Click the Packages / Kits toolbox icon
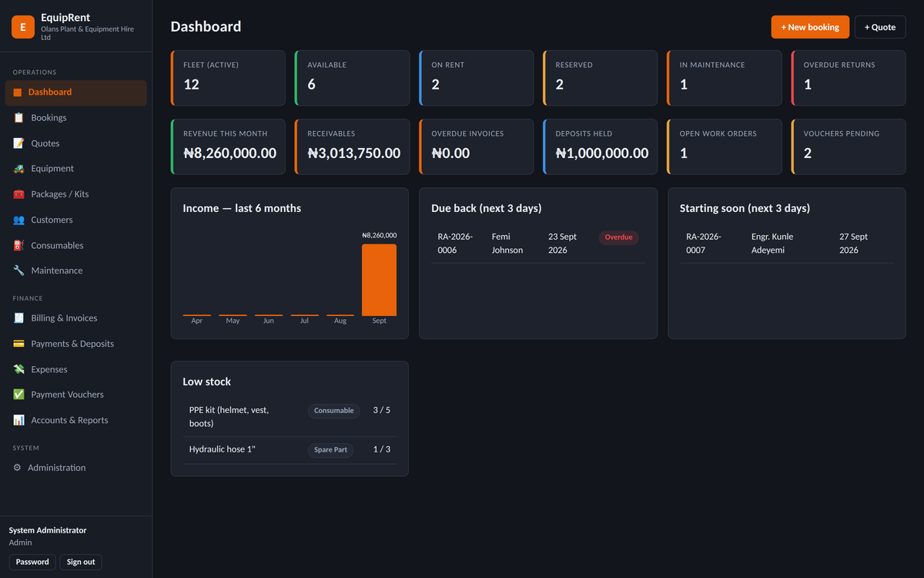The height and width of the screenshot is (578, 924). (18, 194)
